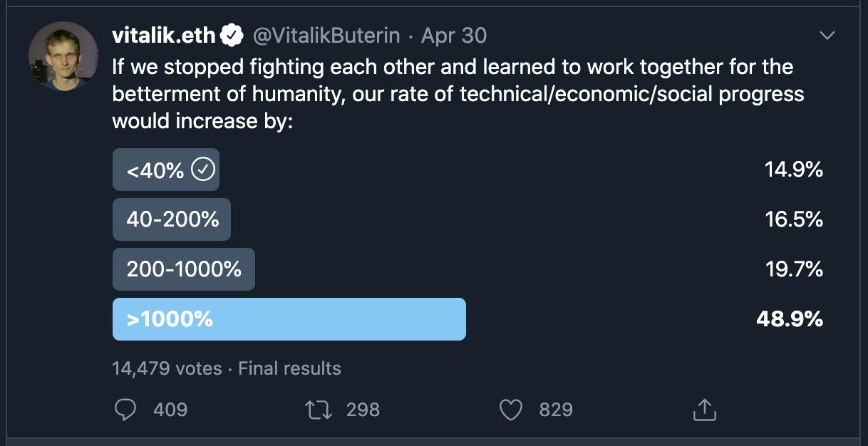Click the bold 48.9% percentage label

point(789,319)
